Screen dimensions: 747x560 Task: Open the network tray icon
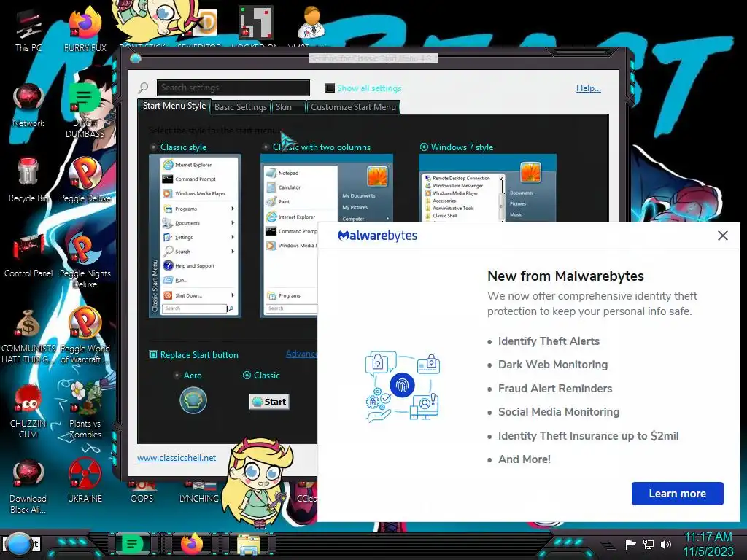click(649, 544)
